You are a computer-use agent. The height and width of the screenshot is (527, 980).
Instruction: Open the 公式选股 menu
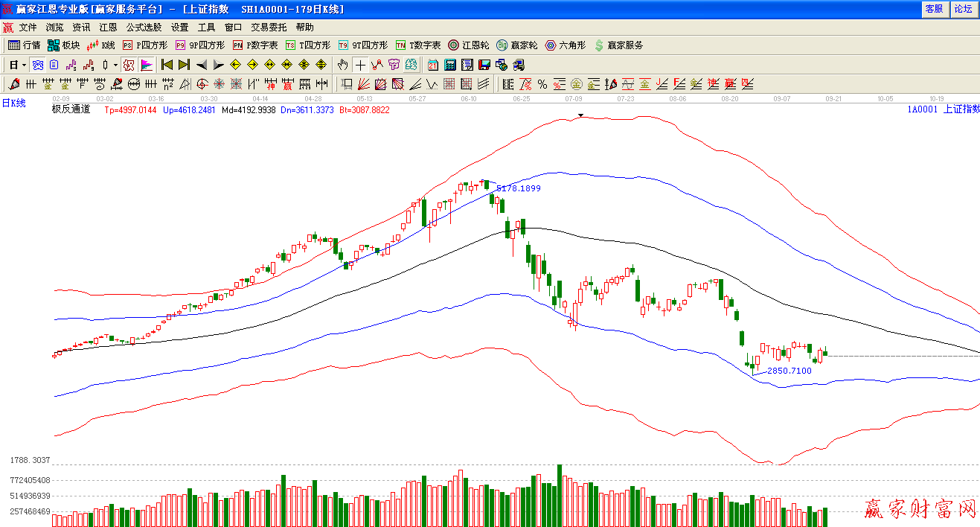pos(144,27)
